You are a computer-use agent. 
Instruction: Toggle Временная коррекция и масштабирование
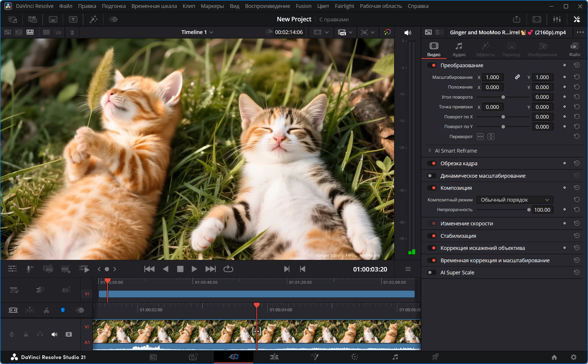(x=432, y=260)
